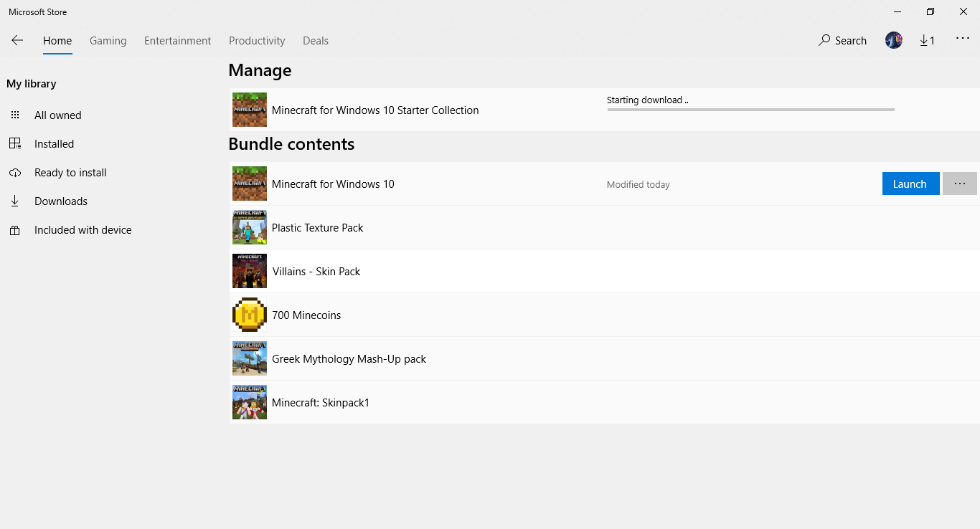Select Included with device

coord(83,230)
